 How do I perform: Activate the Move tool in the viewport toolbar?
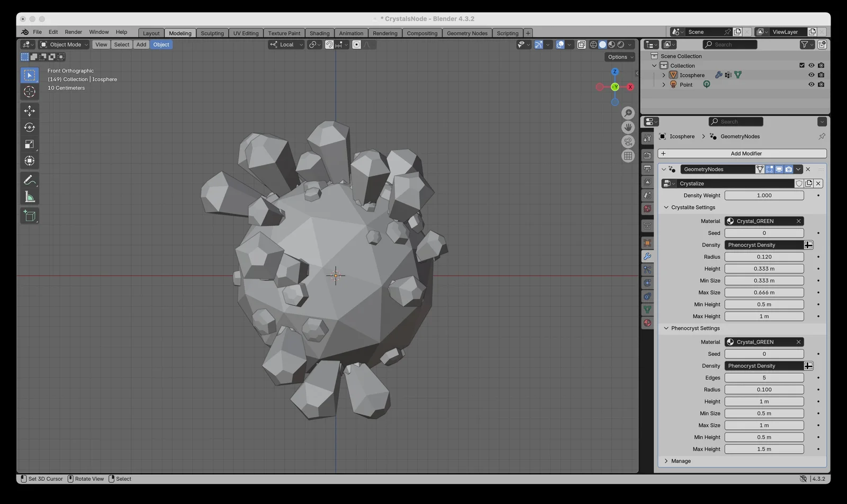point(29,111)
